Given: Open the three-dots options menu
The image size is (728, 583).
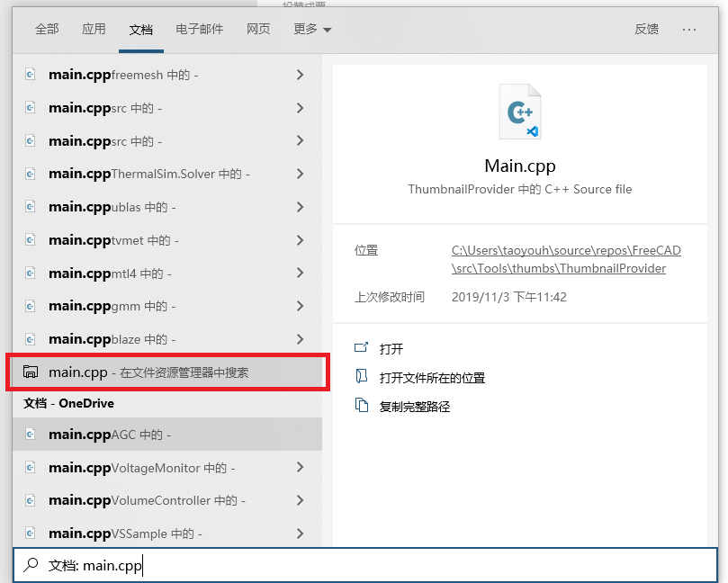Looking at the screenshot, I should click(689, 30).
